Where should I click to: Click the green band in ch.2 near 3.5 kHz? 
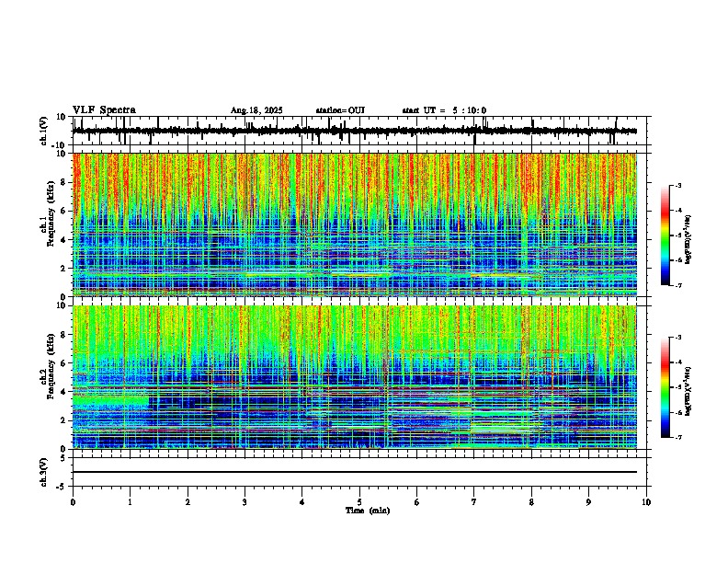click(111, 400)
